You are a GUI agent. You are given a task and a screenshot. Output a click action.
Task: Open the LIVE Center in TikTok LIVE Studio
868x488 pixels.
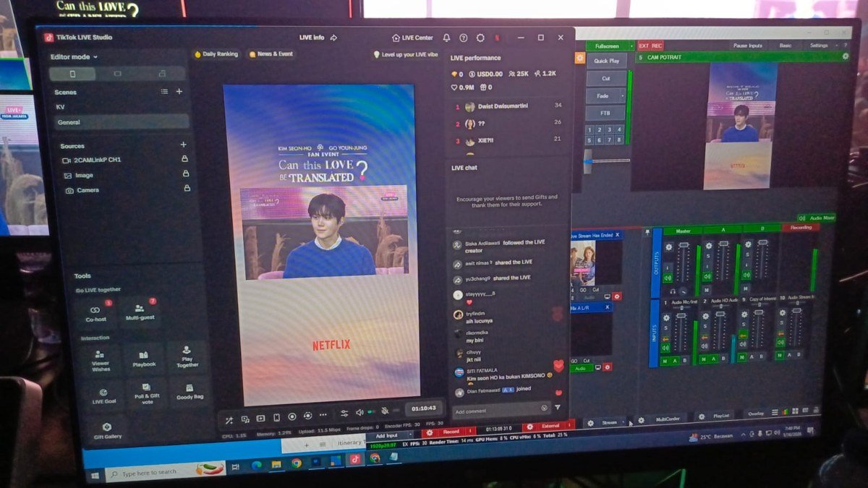(x=412, y=38)
